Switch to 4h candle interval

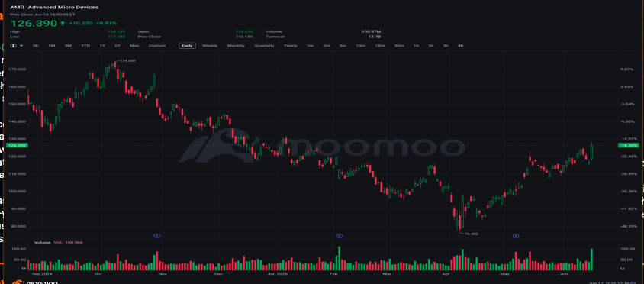(x=460, y=46)
